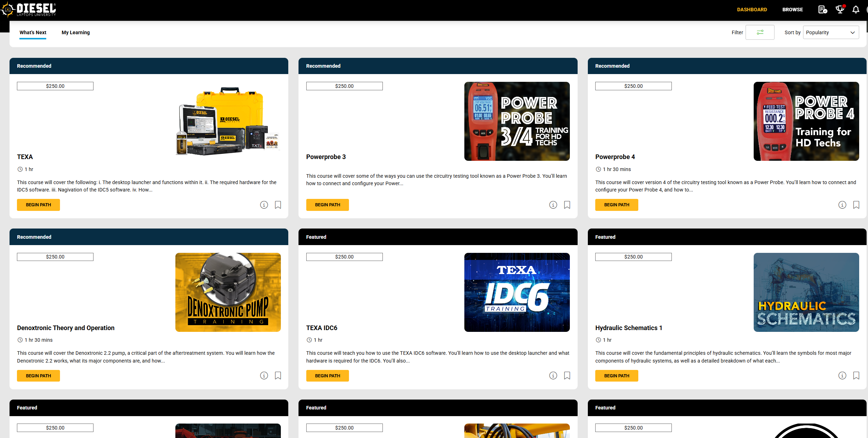Open the Sort by Popularity dropdown
The image size is (868, 438).
[x=831, y=32]
